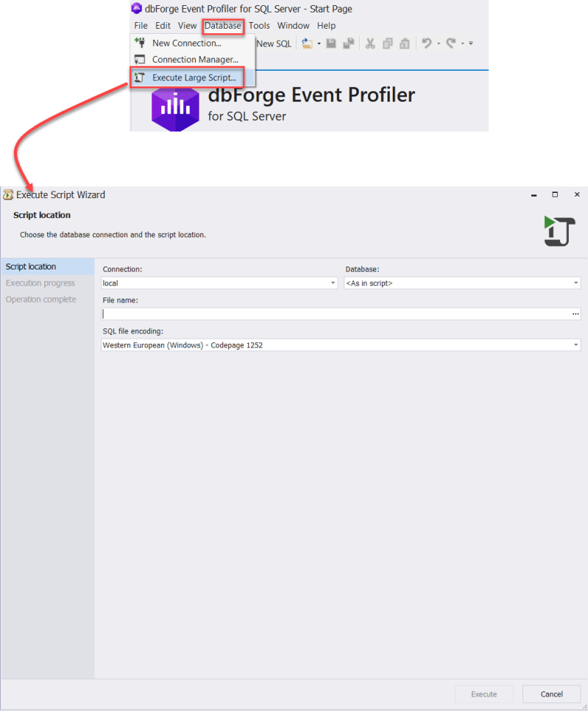The image size is (588, 712).
Task: Click the Cut scissors icon
Action: coord(370,43)
